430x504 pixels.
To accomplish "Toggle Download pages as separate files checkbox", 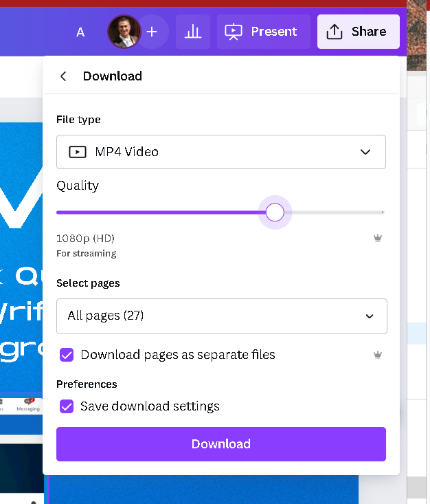I will tap(67, 355).
